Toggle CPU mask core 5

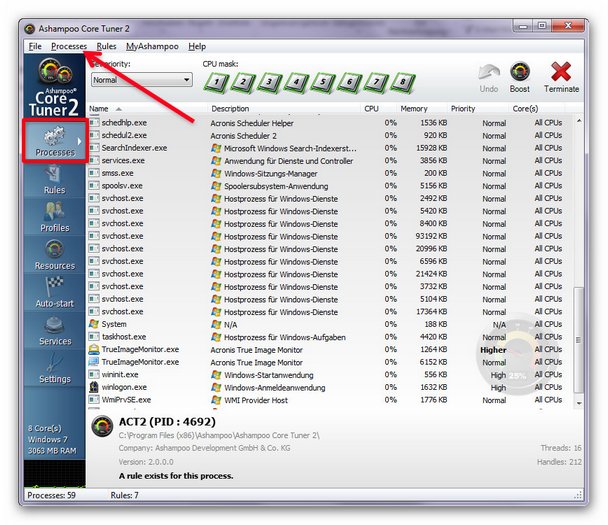pyautogui.click(x=323, y=82)
